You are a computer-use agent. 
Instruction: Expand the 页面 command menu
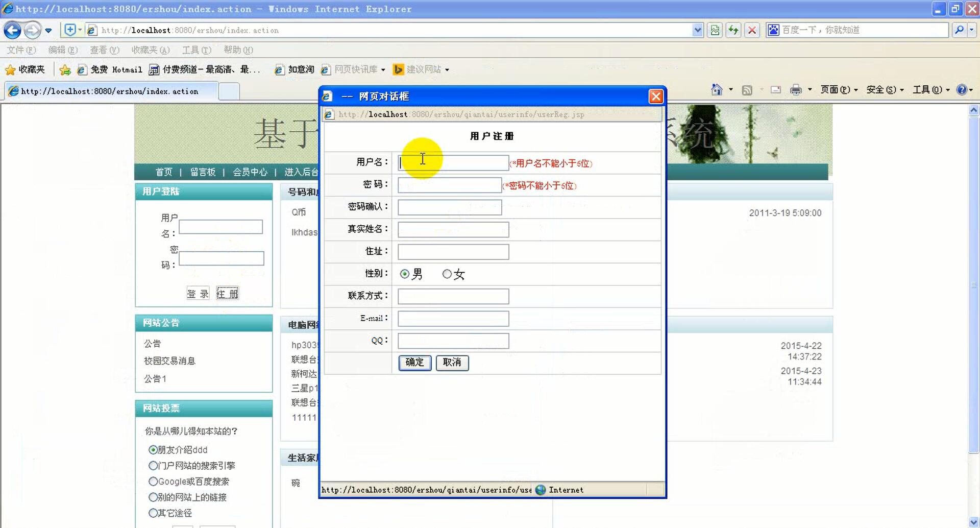pos(839,90)
